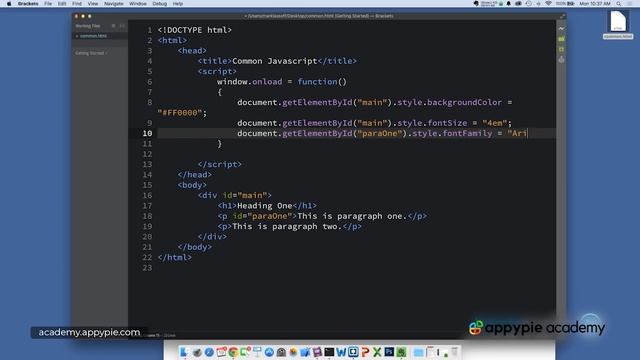Open Calendar from the Dock
This screenshot has width=640, height=360.
221,352
